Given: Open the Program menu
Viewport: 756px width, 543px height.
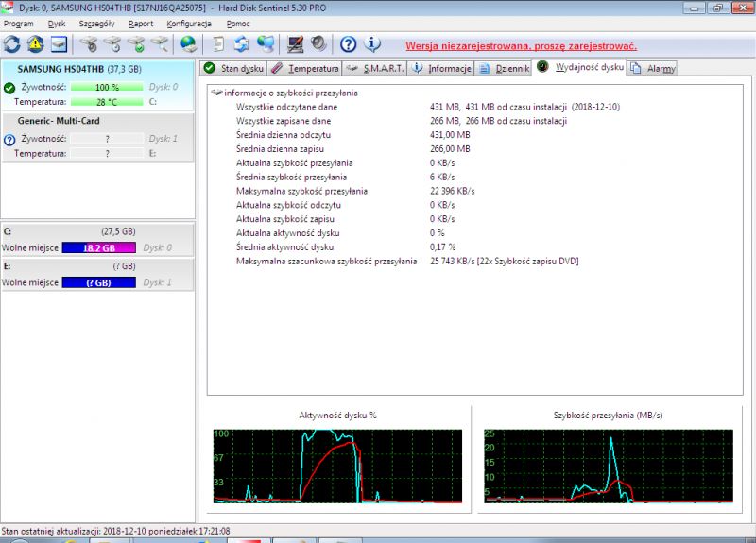Looking at the screenshot, I should tap(18, 24).
